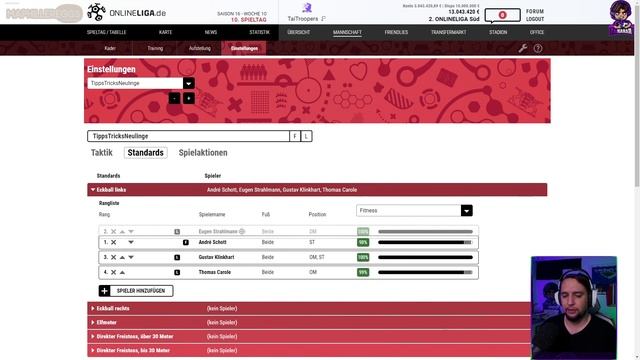This screenshot has height=360, width=640.
Task: Click André Schott's fitness bar
Action: [x=425, y=242]
